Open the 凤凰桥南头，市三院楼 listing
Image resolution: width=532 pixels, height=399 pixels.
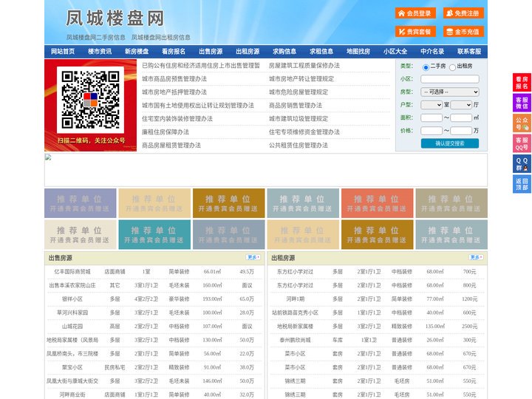click(x=72, y=353)
